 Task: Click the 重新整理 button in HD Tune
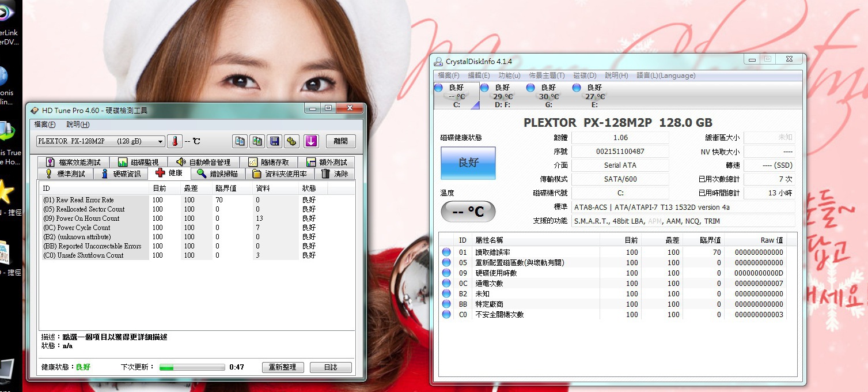click(x=283, y=367)
